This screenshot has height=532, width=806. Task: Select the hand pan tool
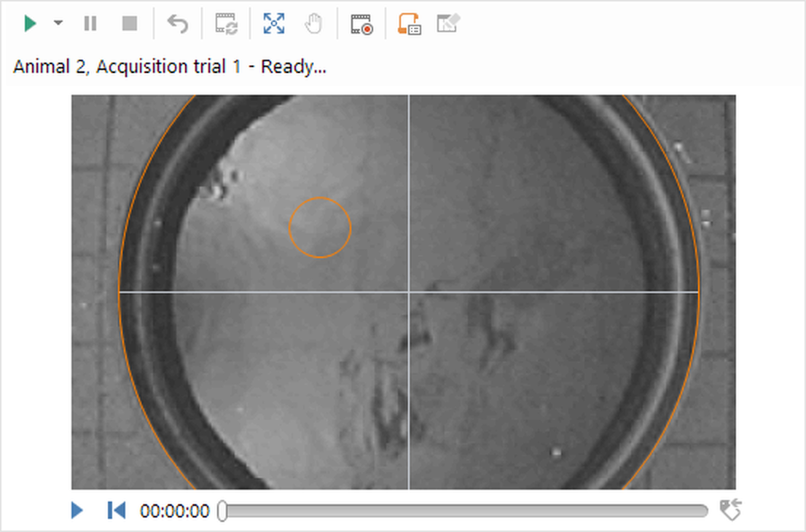click(313, 24)
